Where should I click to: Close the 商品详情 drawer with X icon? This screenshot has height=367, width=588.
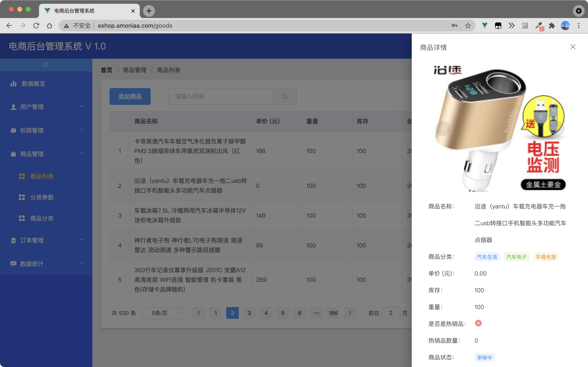tap(572, 47)
